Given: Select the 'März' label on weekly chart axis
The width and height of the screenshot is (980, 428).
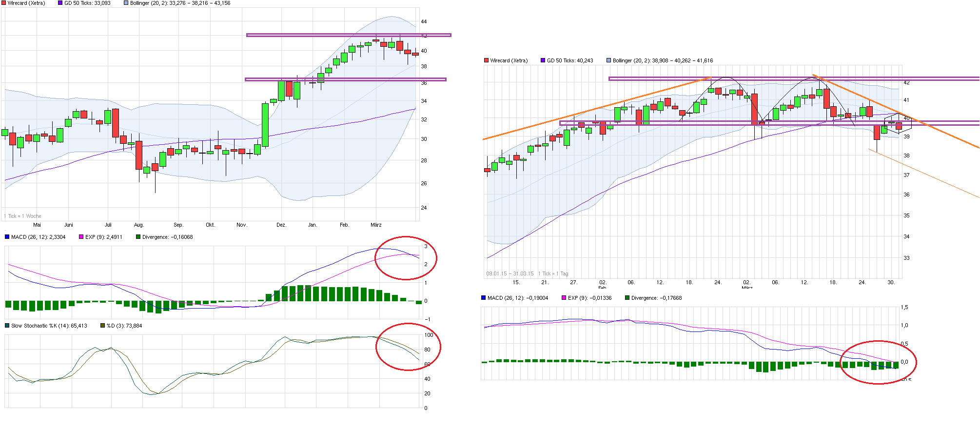Looking at the screenshot, I should click(x=376, y=225).
